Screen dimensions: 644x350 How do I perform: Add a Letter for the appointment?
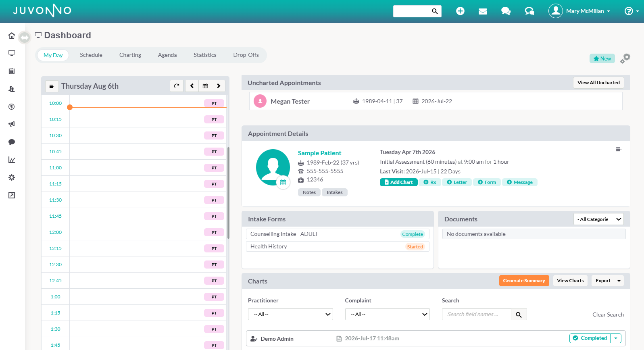pos(457,182)
